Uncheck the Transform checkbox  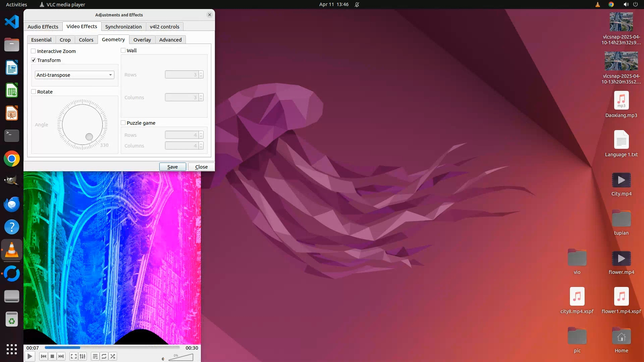(x=34, y=60)
